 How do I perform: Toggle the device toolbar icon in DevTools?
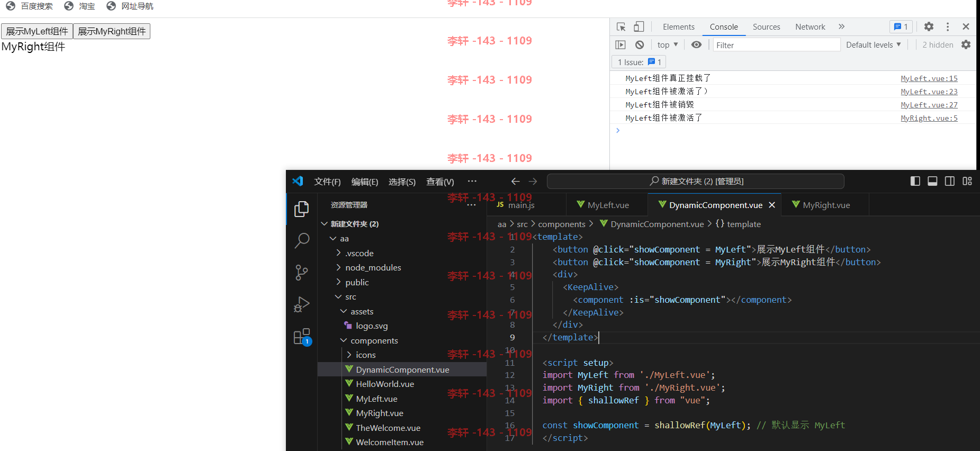[x=639, y=26]
